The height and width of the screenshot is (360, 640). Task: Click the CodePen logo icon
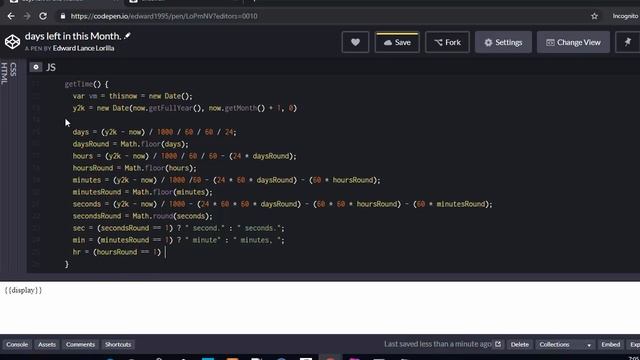tap(12, 42)
